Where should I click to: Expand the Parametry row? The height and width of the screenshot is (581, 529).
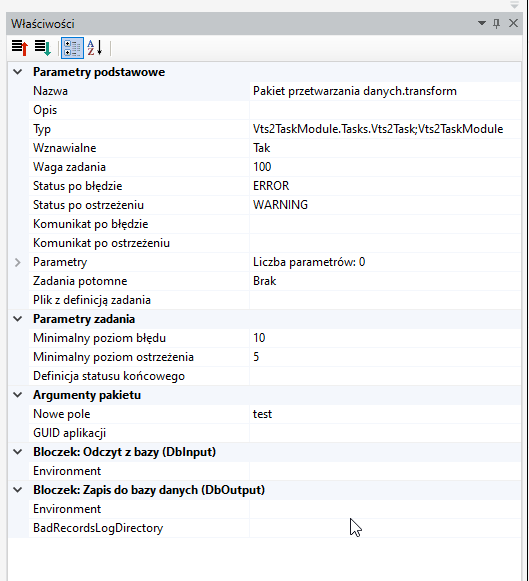(x=17, y=262)
